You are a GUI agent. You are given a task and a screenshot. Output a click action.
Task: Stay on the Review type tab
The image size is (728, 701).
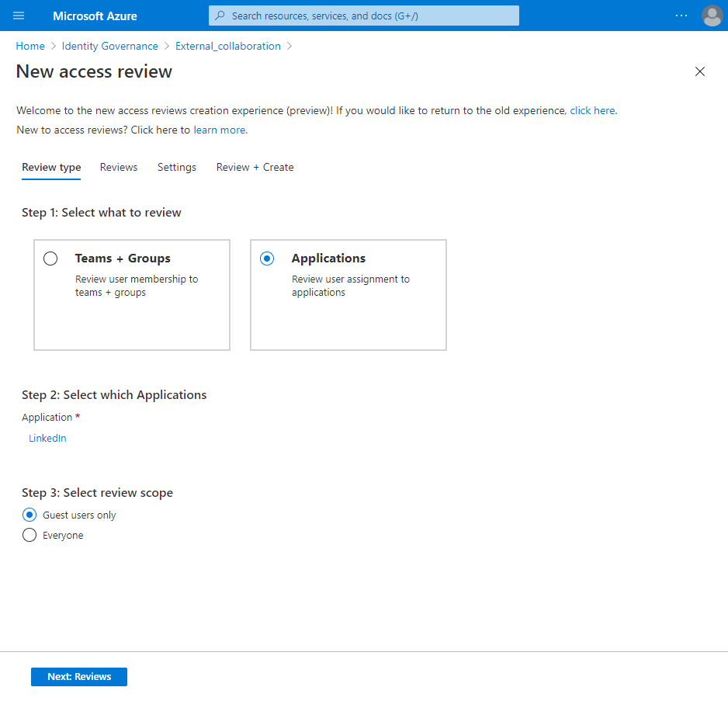click(x=50, y=167)
